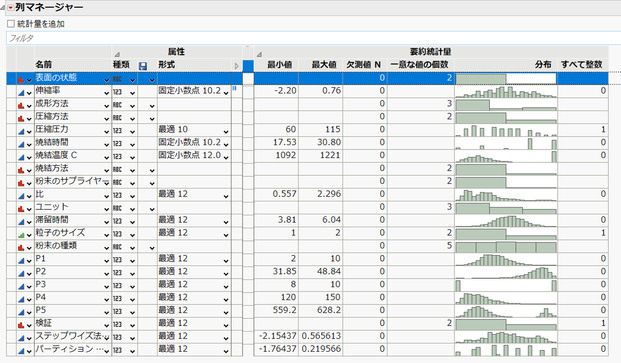Open format dropdown for 圧縮圧力 最適 10
Screen dimensions: 621x363
pyautogui.click(x=226, y=131)
